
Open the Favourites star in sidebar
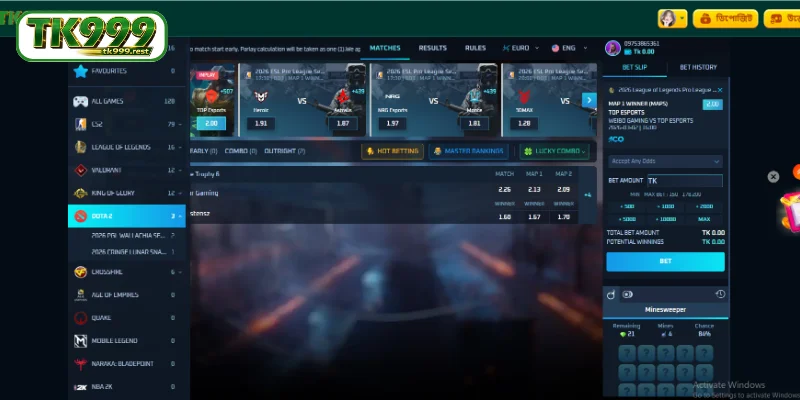click(x=80, y=71)
